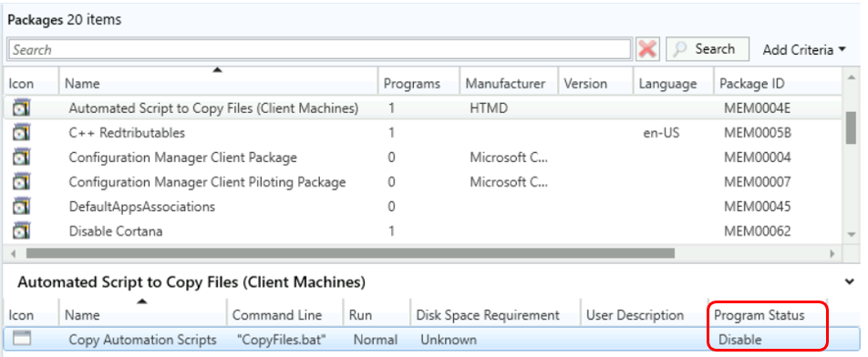Open the Add Criteria dropdown

click(804, 50)
